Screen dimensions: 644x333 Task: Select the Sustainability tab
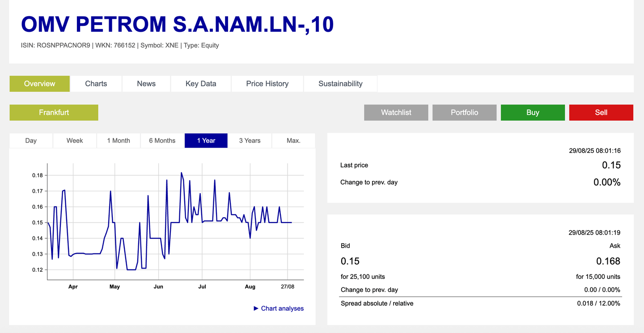click(340, 84)
